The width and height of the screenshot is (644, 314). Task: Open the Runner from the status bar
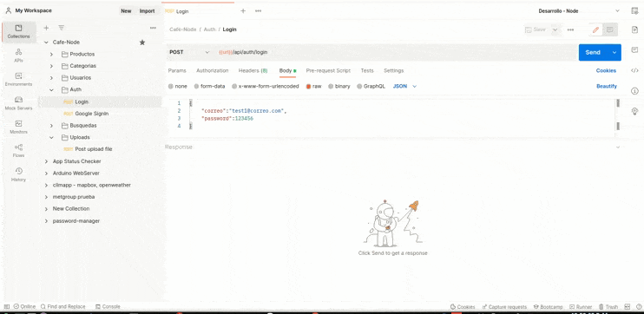point(581,306)
